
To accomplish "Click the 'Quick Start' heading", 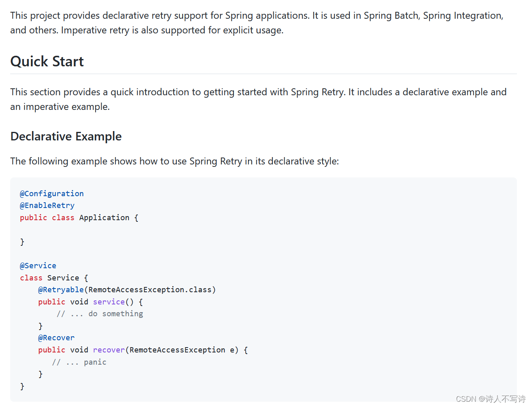I will (47, 61).
